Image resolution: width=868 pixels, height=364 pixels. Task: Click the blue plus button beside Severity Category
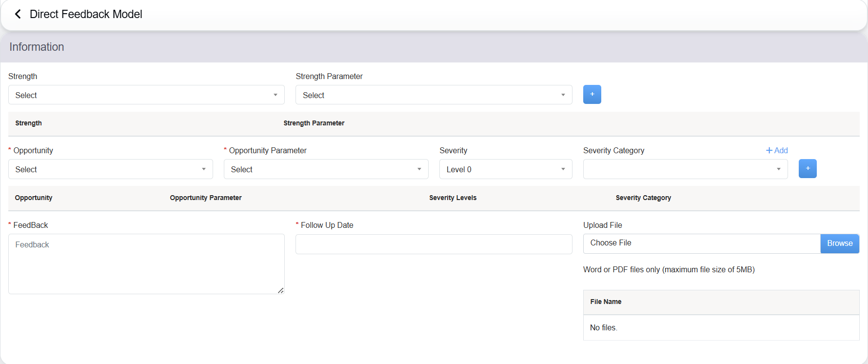click(808, 169)
